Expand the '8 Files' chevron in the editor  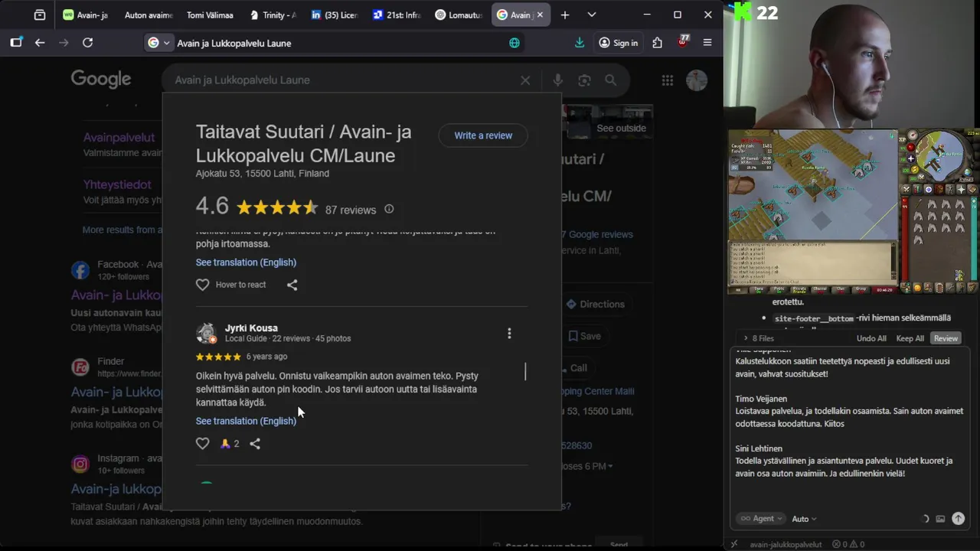point(746,338)
